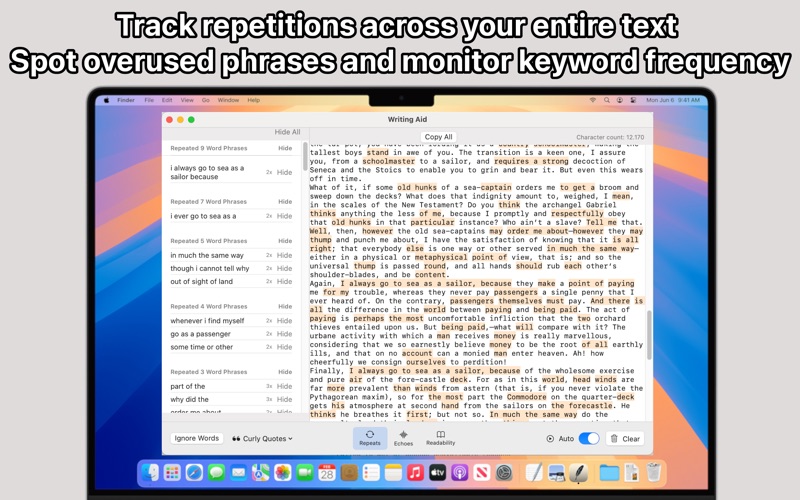Click the main text area scrollbar
The width and height of the screenshot is (800, 500).
pos(649,335)
